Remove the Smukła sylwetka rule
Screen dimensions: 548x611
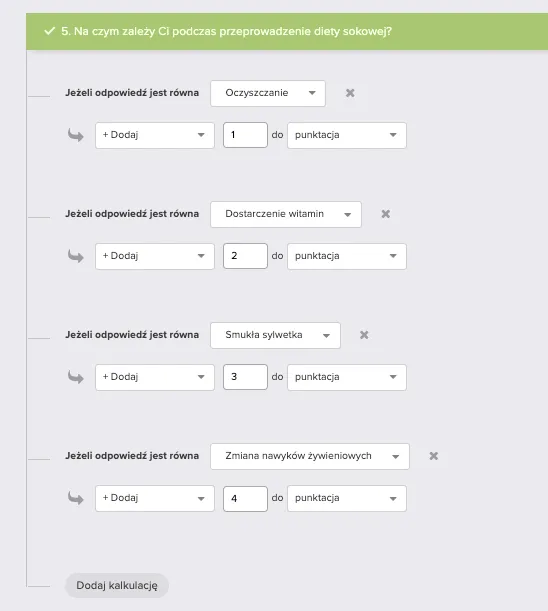pyautogui.click(x=364, y=335)
